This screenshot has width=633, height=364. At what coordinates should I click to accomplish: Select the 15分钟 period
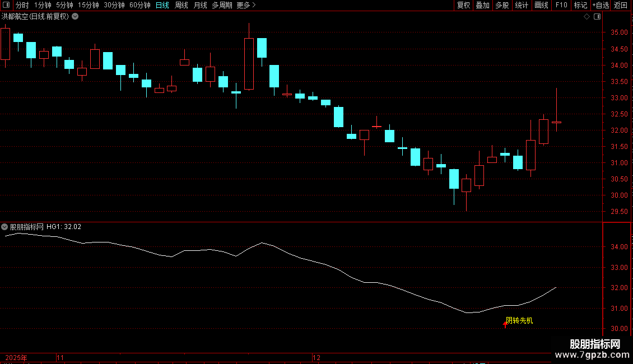pyautogui.click(x=89, y=5)
